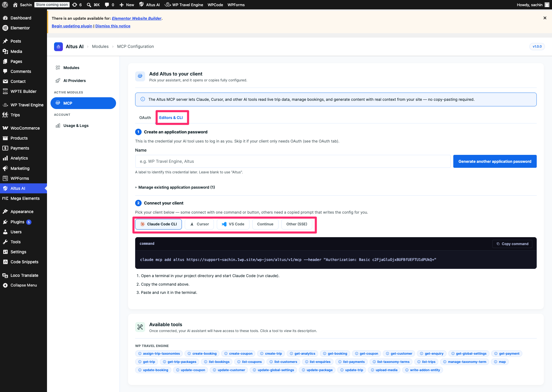Click Begin updating plugin link
Viewport: 552px width, 392px height.
(72, 26)
